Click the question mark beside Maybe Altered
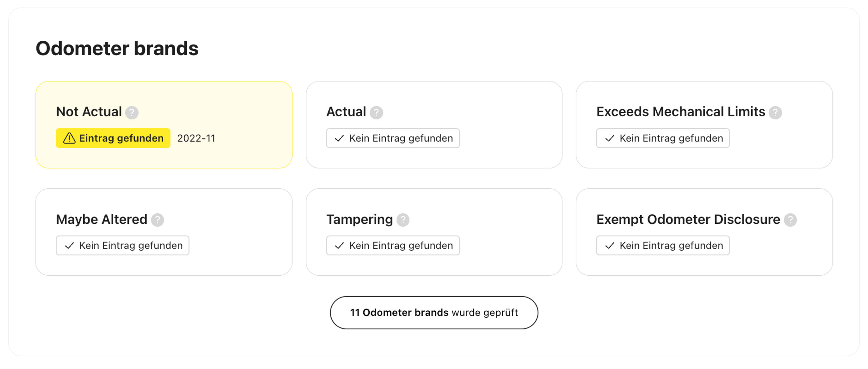This screenshot has height=369, width=868. (157, 220)
